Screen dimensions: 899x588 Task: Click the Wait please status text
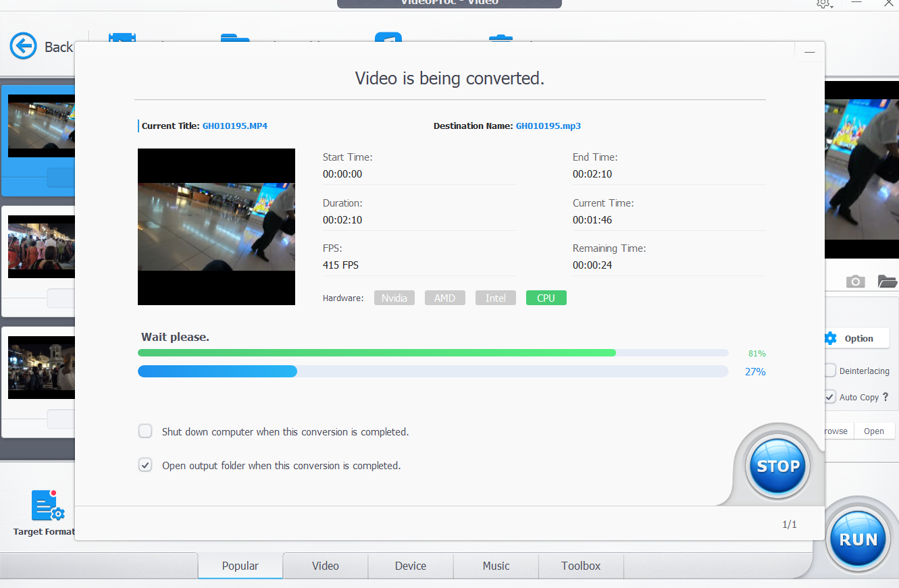click(x=175, y=337)
